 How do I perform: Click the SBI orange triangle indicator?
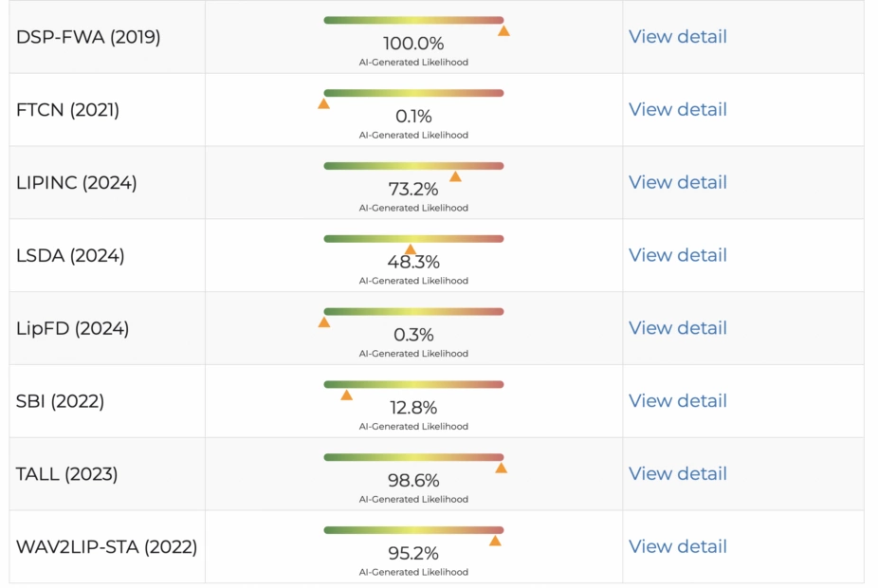coord(346,395)
